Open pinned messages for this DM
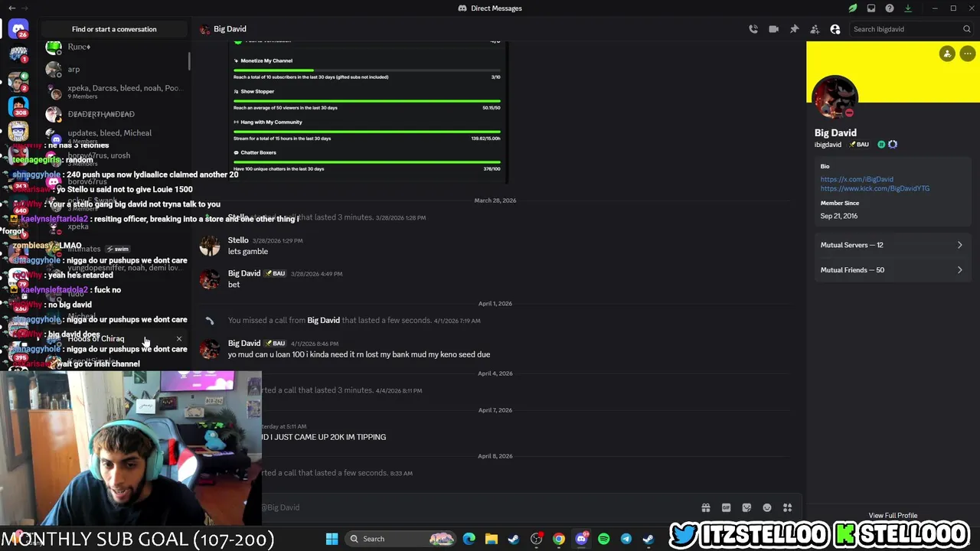 click(x=794, y=29)
